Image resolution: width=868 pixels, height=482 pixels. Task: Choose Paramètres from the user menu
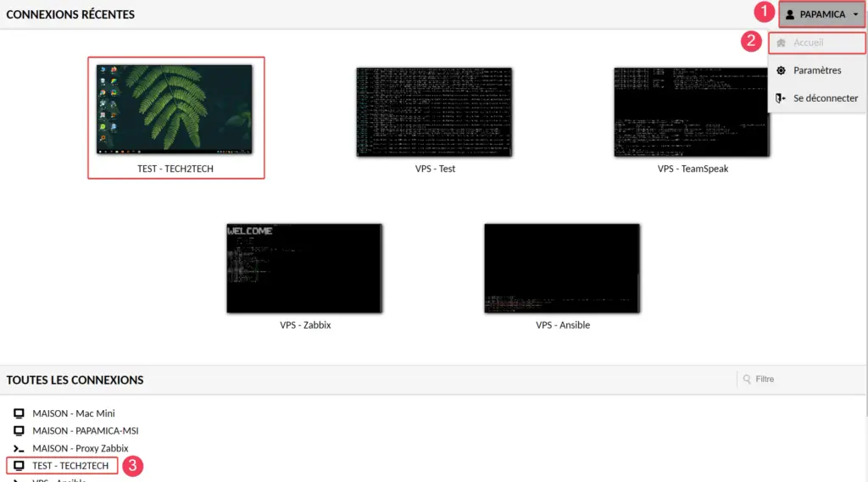[817, 70]
